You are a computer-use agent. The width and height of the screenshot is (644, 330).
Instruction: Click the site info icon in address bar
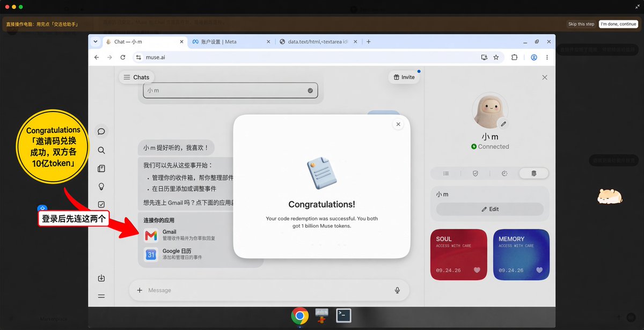138,57
